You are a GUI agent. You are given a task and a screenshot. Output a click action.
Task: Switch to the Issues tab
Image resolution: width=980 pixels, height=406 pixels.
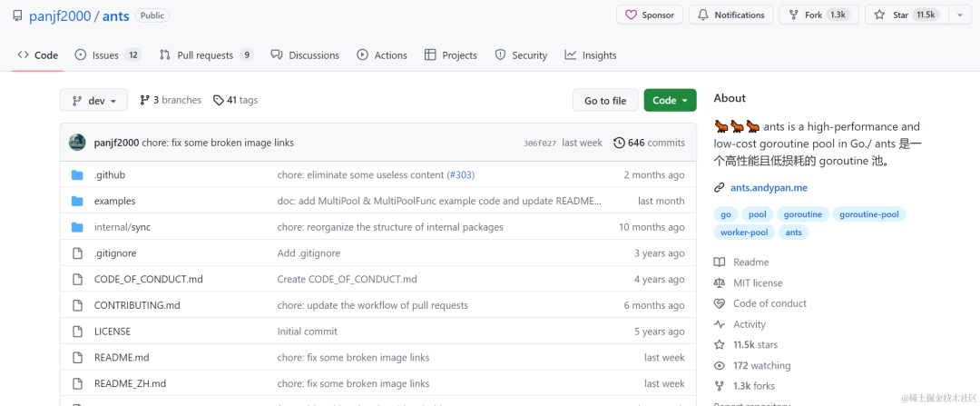click(x=108, y=55)
